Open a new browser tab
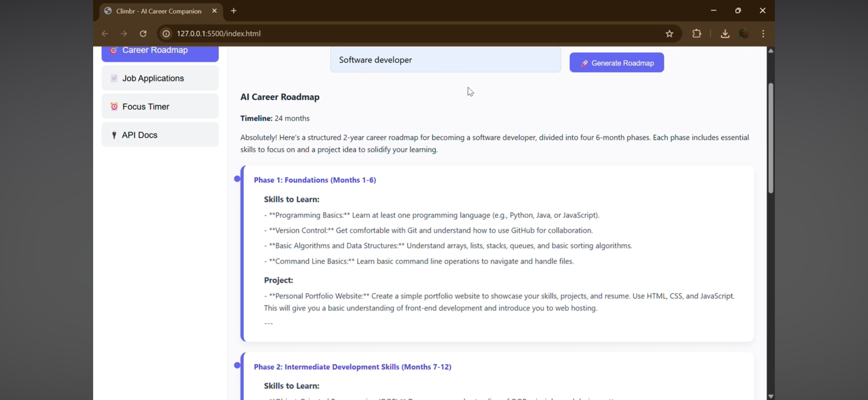The height and width of the screenshot is (400, 868). click(233, 11)
